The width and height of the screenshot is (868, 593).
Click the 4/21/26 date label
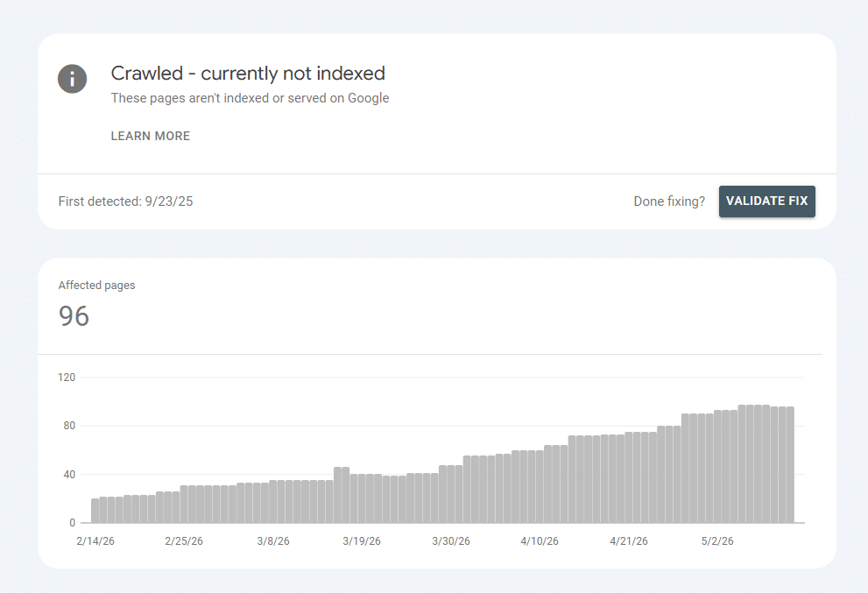click(628, 541)
